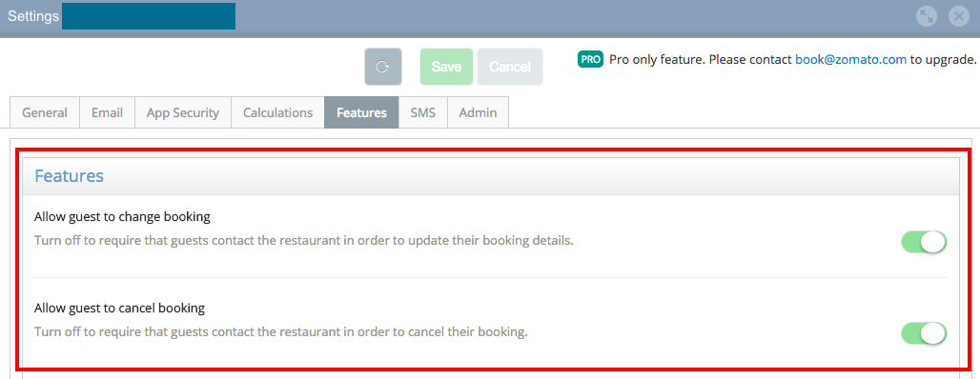980x379 pixels.
Task: Toggle Allow guest to cancel booking
Action: coord(924,332)
